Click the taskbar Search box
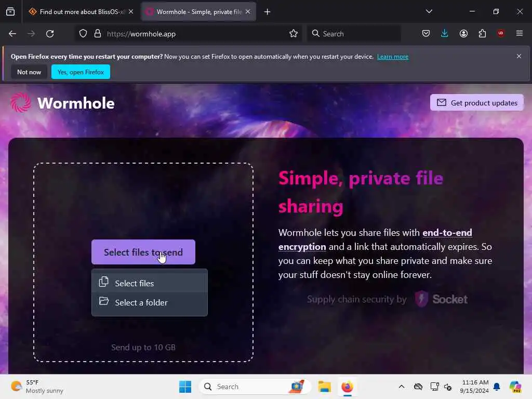This screenshot has height=399, width=532. 255,387
